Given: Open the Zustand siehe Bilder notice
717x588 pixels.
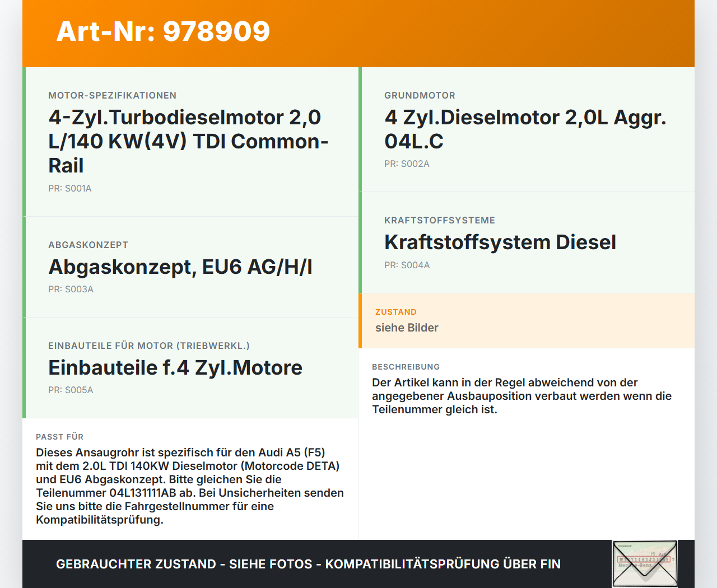Looking at the screenshot, I should (527, 320).
